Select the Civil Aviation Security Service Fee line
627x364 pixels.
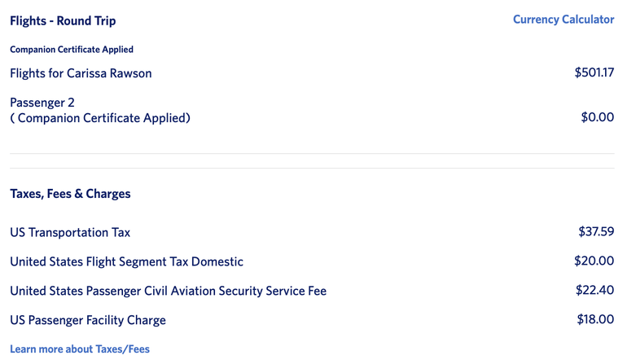pyautogui.click(x=168, y=291)
